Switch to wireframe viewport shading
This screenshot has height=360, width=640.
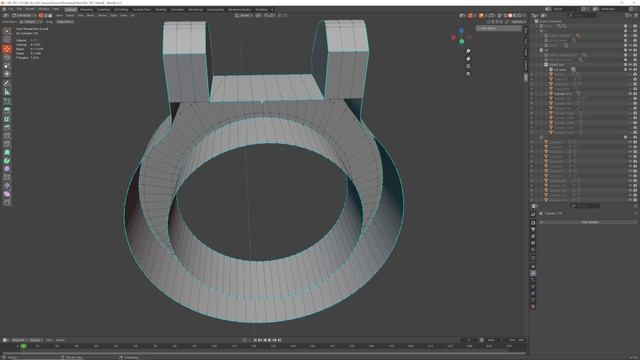click(x=505, y=16)
